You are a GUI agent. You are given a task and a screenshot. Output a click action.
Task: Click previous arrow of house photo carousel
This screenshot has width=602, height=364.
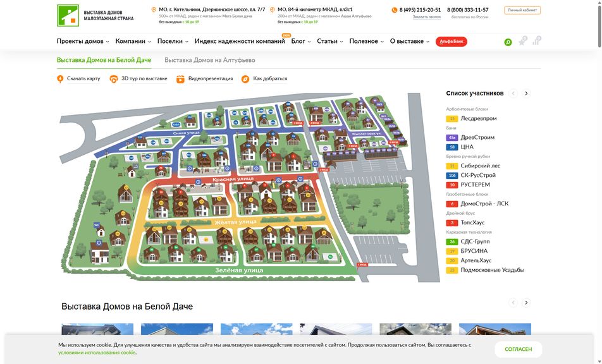pos(513,303)
